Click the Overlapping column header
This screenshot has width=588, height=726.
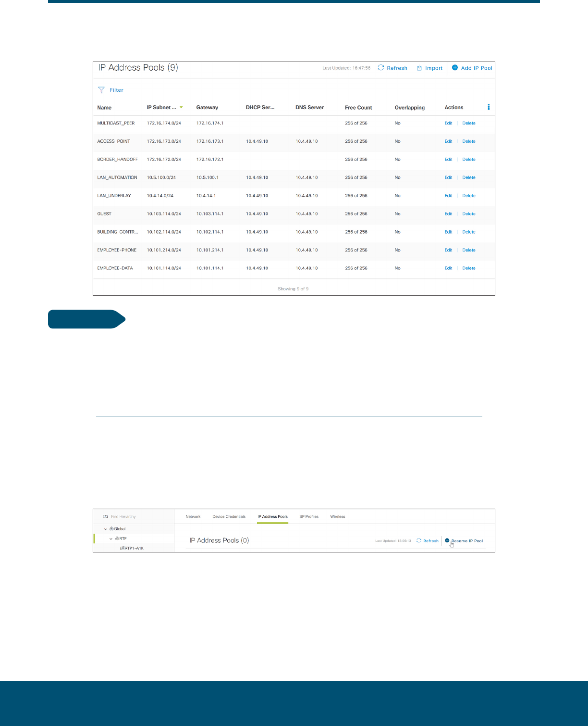point(410,108)
